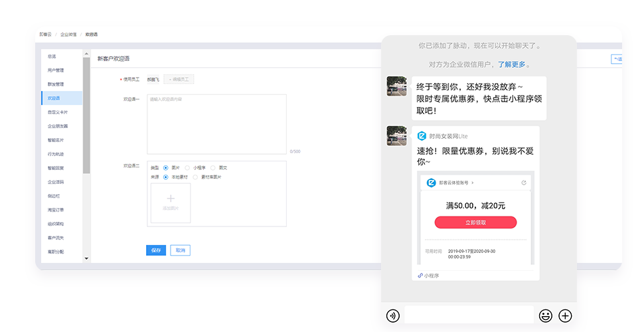The width and height of the screenshot is (644, 332).
Task: Click the 即客云体验账号 logo in coupon card
Action: pos(431,182)
